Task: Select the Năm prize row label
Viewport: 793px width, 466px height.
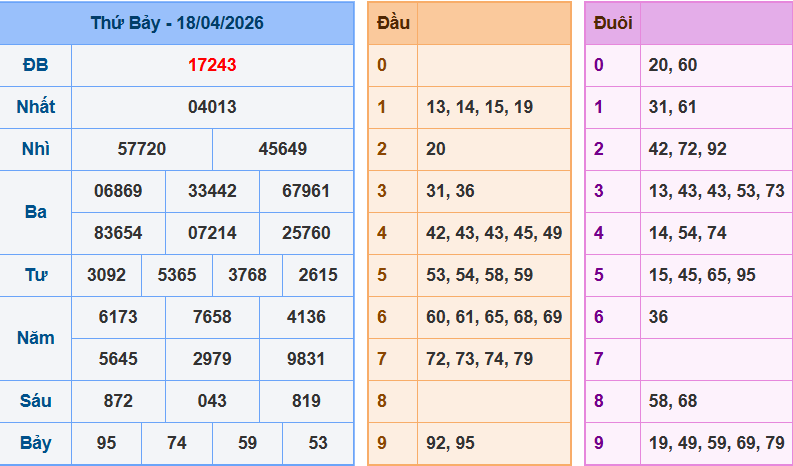Action: click(36, 338)
